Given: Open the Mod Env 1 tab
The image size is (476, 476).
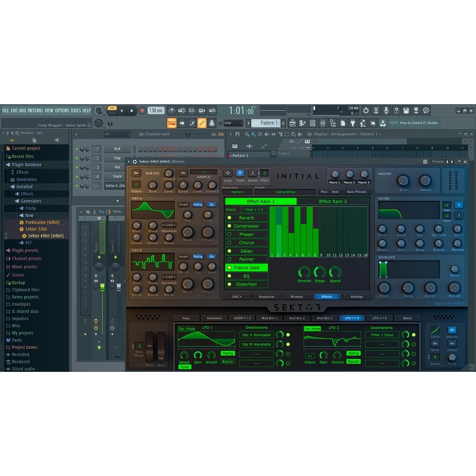Looking at the screenshot, I should [269, 318].
